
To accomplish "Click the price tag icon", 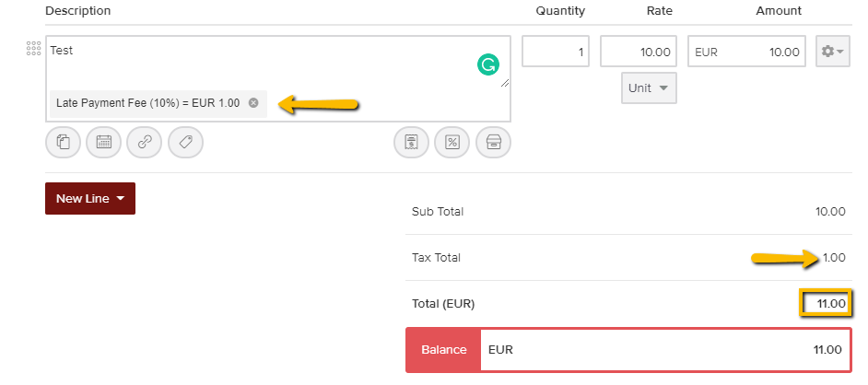I will [185, 142].
